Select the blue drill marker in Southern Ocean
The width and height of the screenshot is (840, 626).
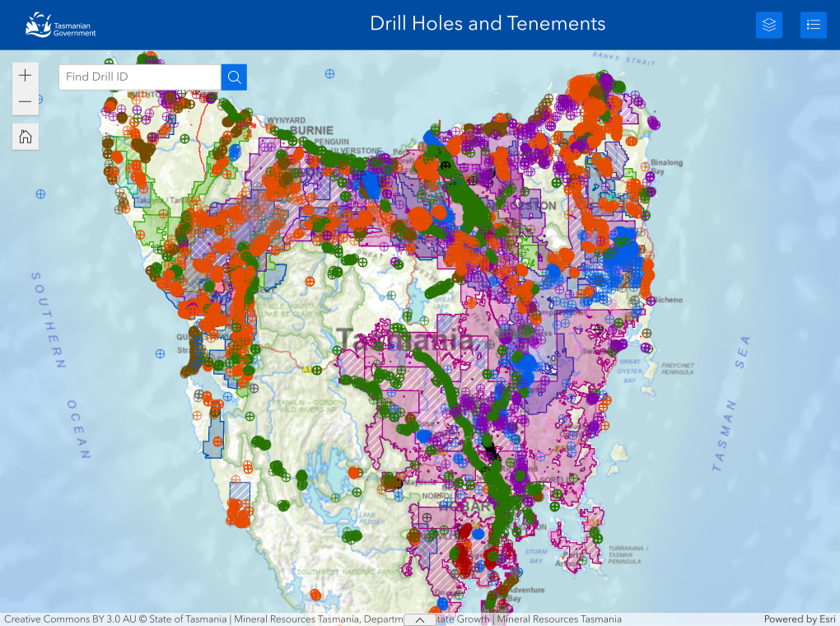coord(40,194)
